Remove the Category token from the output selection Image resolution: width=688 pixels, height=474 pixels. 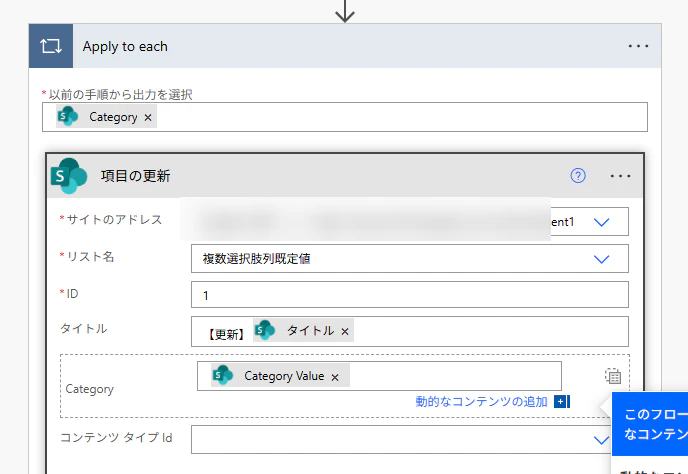pos(148,118)
